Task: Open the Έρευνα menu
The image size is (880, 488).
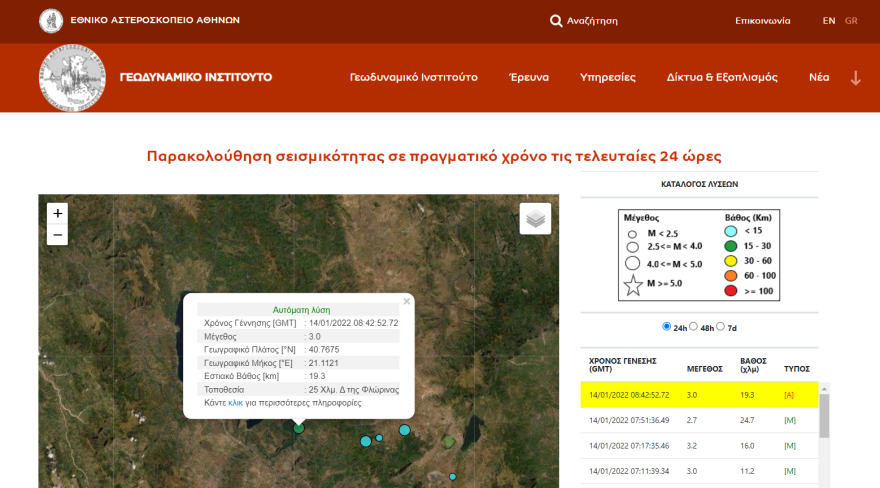Action: tap(529, 77)
